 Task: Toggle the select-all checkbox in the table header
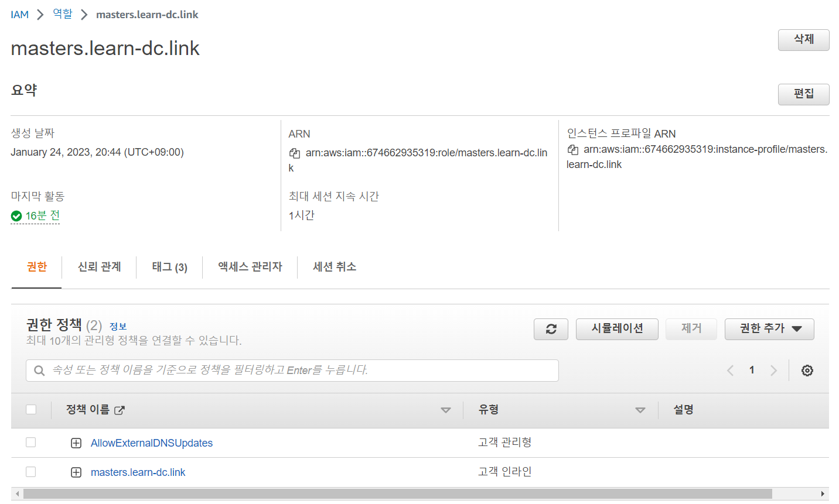coord(30,409)
